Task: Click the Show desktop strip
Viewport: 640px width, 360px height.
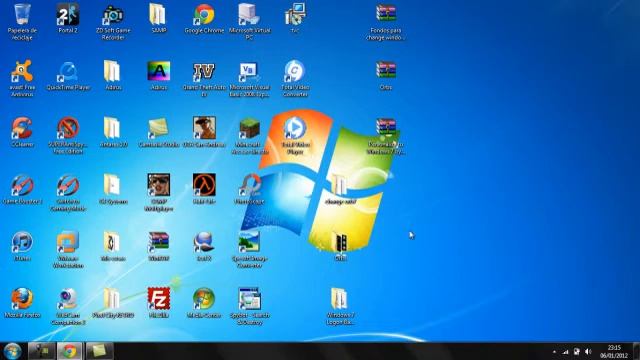Action: (x=636, y=351)
